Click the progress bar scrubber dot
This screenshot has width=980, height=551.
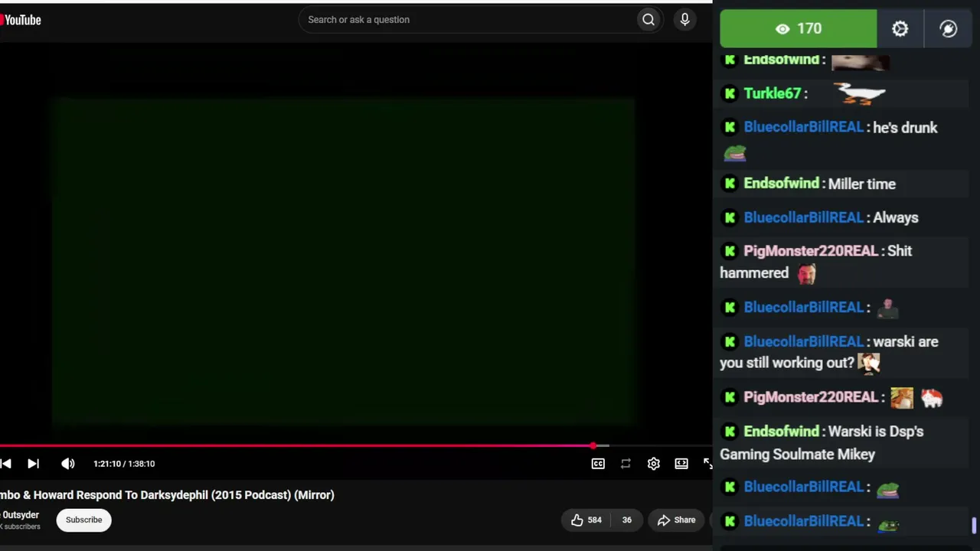pyautogui.click(x=593, y=445)
